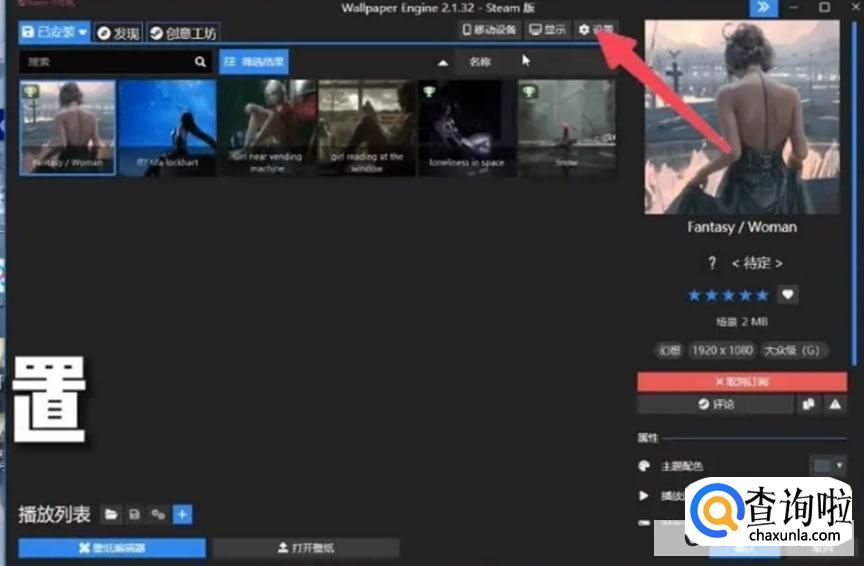Screen dimensions: 864x566
Task: Click the large Fantasy / Woman preview image
Action: (742, 117)
